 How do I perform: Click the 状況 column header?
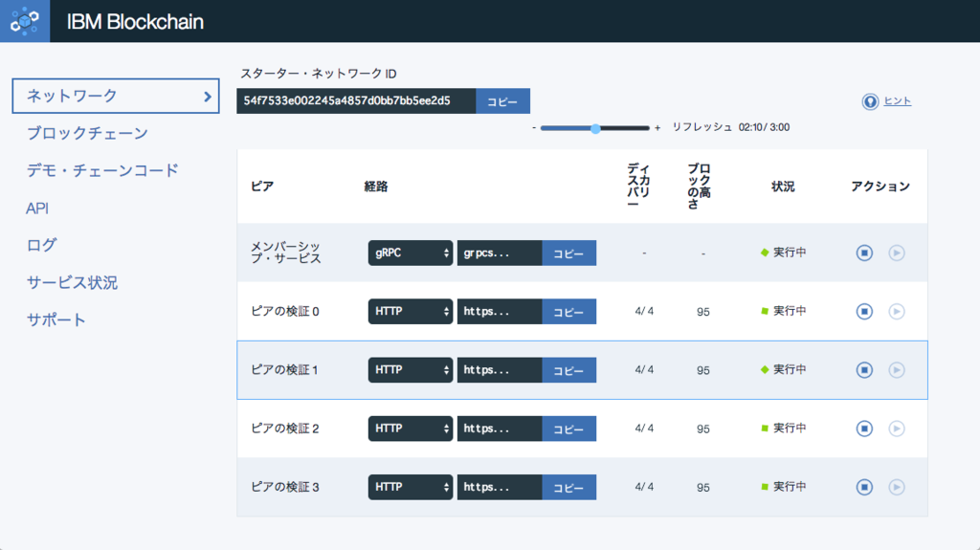click(x=783, y=187)
